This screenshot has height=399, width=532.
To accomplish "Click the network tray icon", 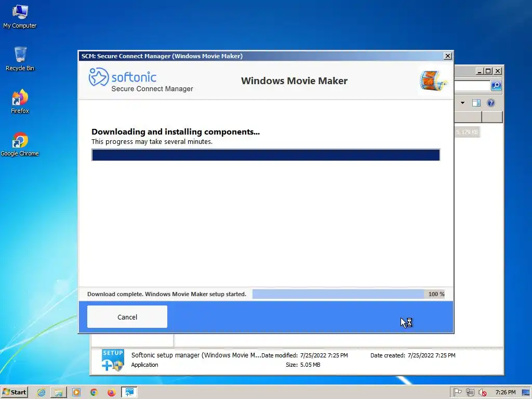I will (470, 392).
